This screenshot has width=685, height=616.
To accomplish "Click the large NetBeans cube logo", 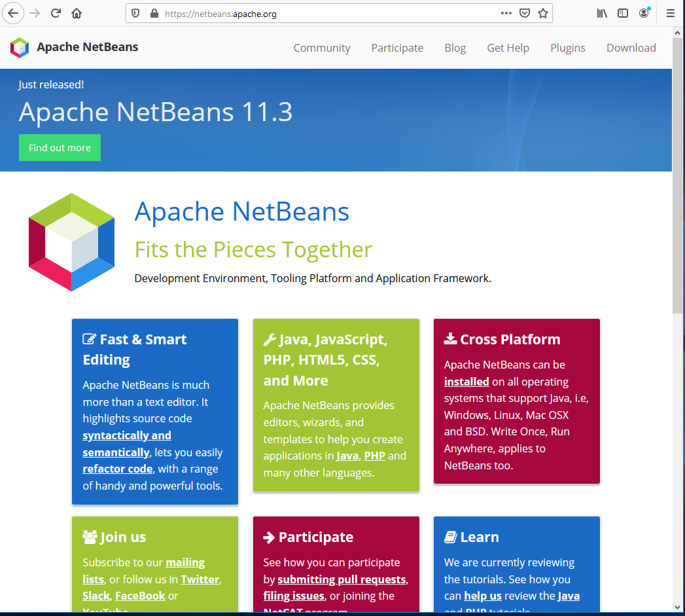I will coord(72,242).
